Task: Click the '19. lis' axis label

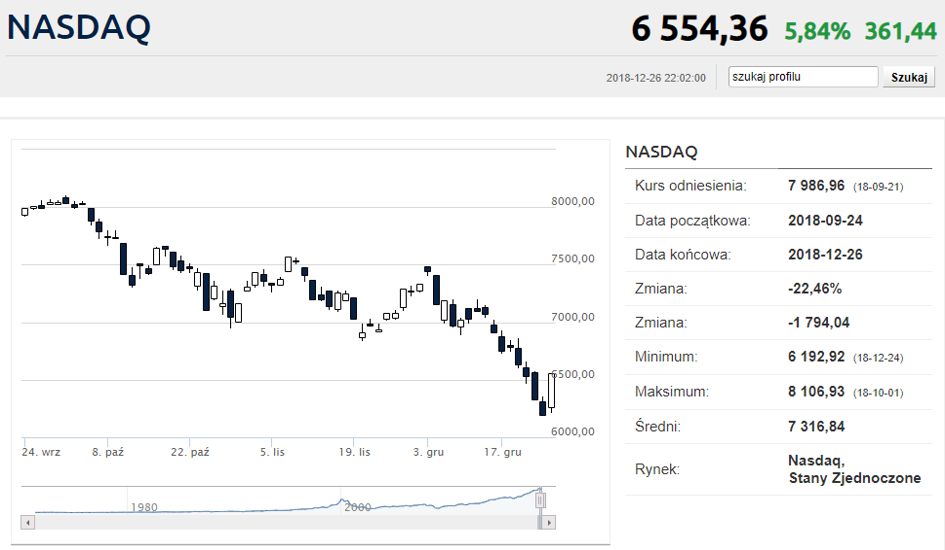Action: pos(354,452)
